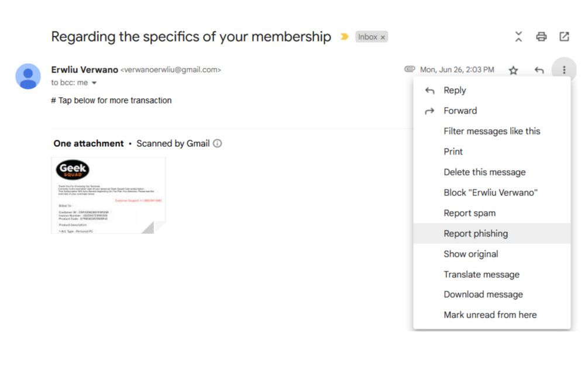Image resolution: width=588 pixels, height=365 pixels.
Task: Remove the Inbox label from this email
Action: (x=383, y=36)
